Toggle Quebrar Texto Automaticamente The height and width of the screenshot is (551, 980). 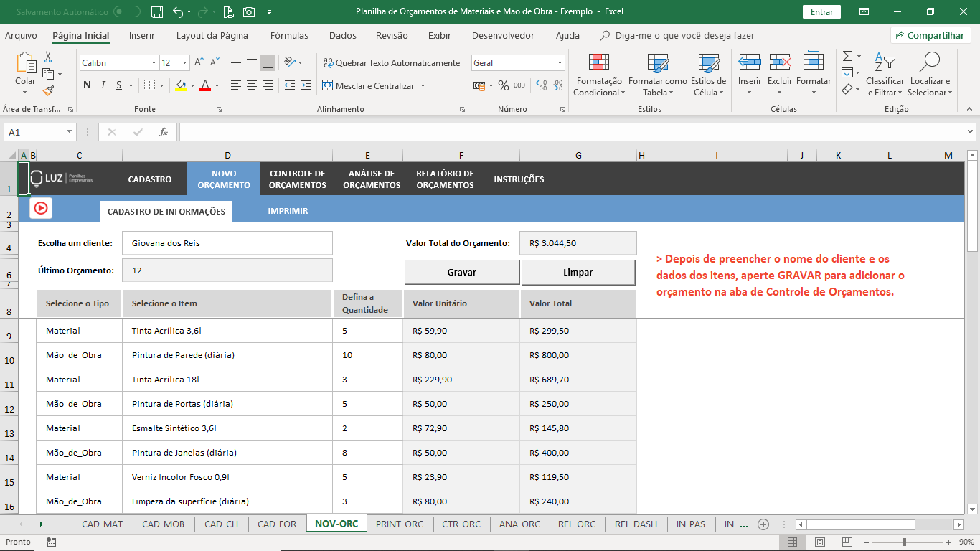(x=391, y=63)
